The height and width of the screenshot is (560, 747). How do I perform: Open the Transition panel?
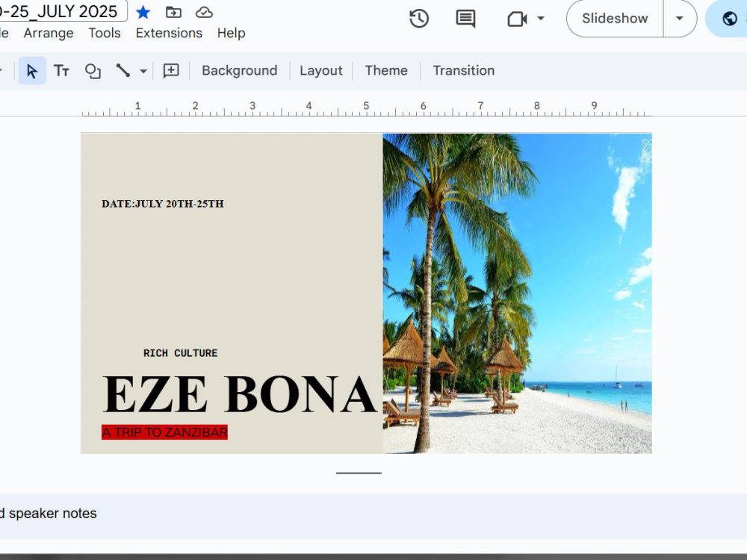click(464, 70)
